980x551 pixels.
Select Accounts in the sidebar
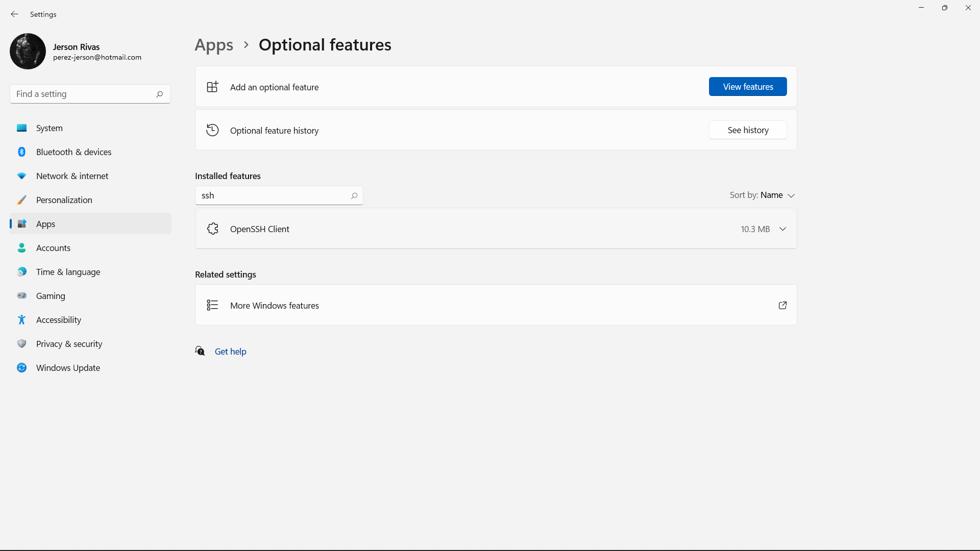53,248
